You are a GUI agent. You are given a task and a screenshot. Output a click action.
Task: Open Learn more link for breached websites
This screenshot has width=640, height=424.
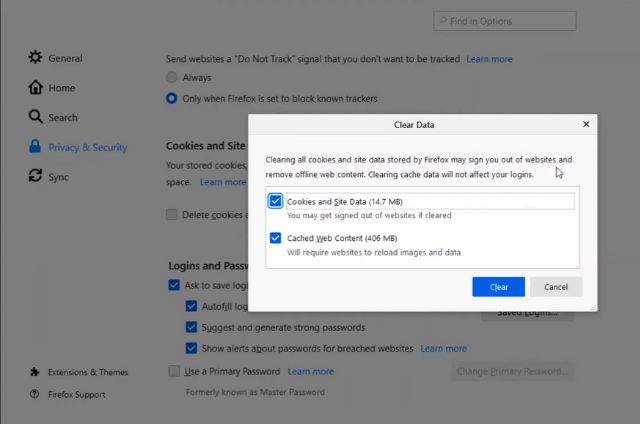tap(443, 349)
